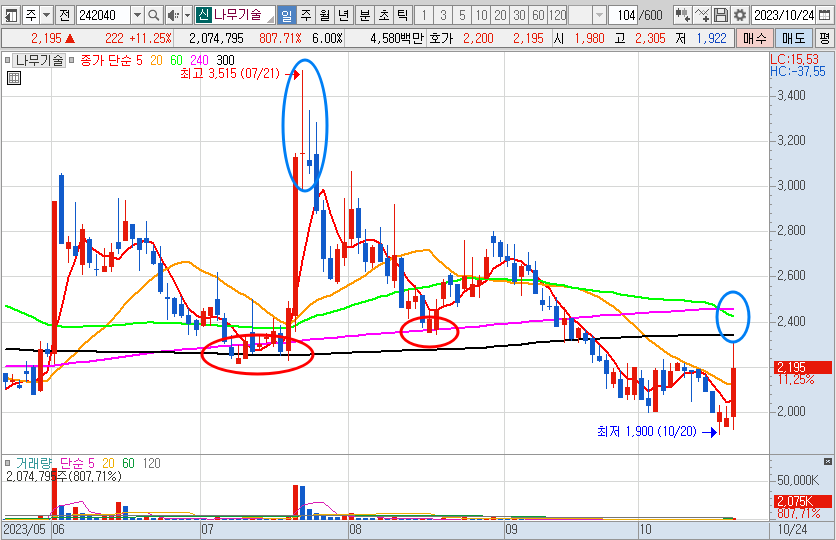Click the speaker sound alert icon
This screenshot has width=836, height=540.
(x=173, y=15)
